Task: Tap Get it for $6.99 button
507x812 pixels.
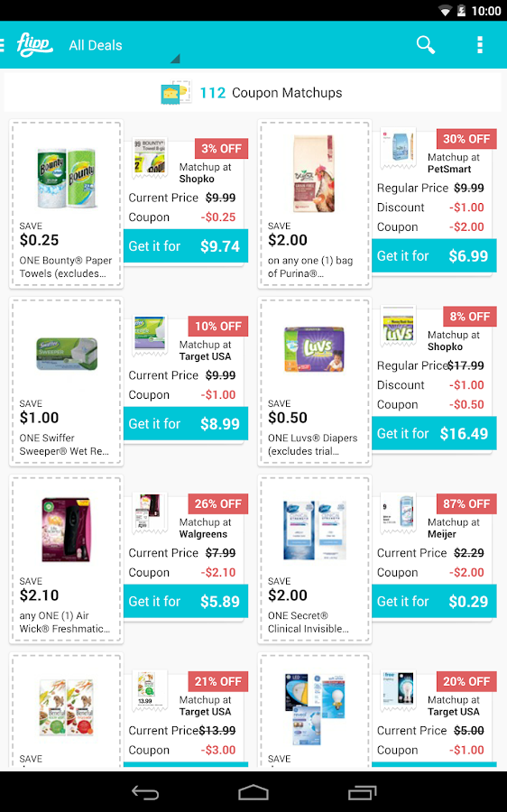Action: 434,256
